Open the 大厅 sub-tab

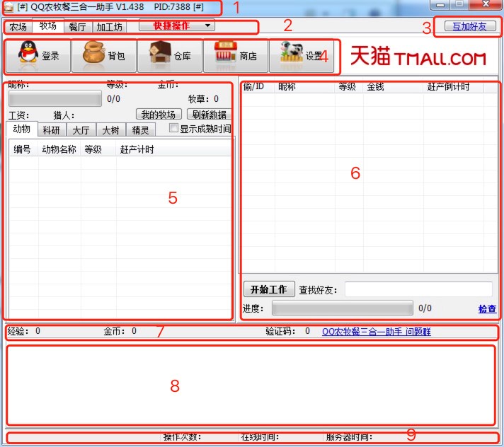coord(81,130)
